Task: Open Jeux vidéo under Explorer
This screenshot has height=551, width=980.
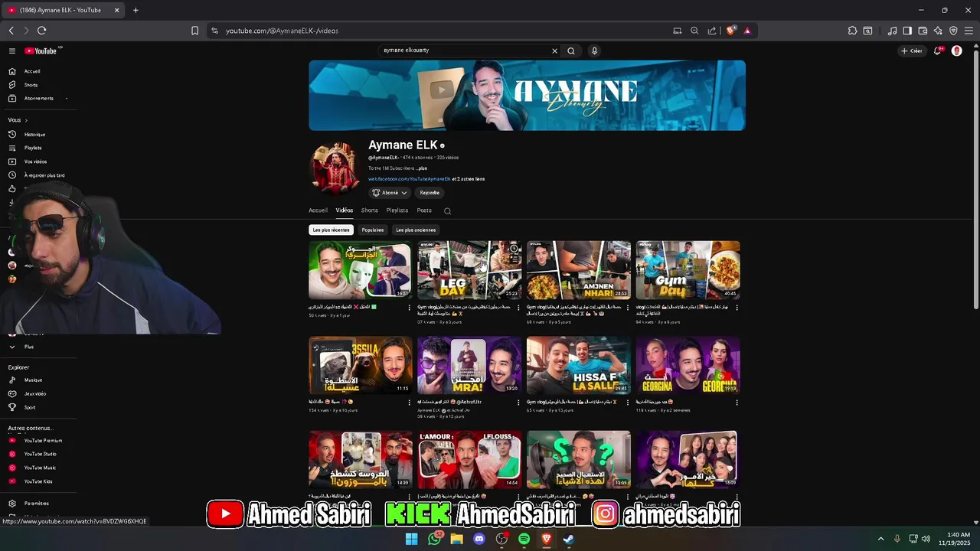Action: click(35, 393)
